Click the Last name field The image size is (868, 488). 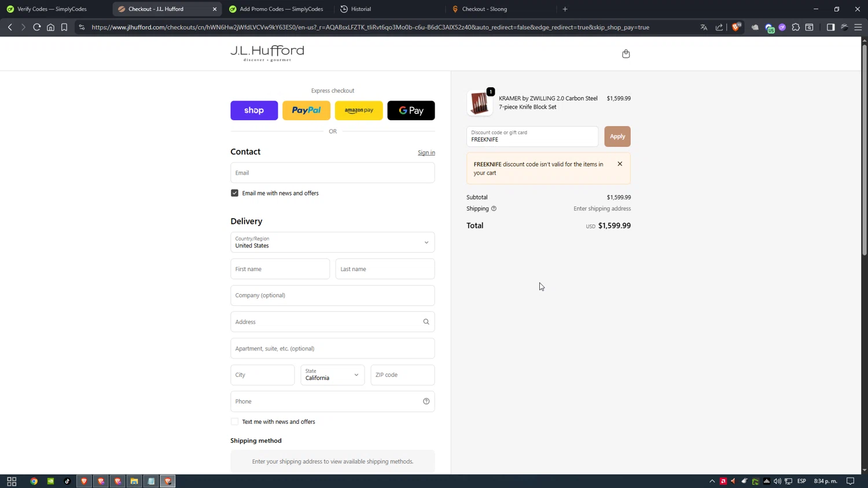(385, 269)
